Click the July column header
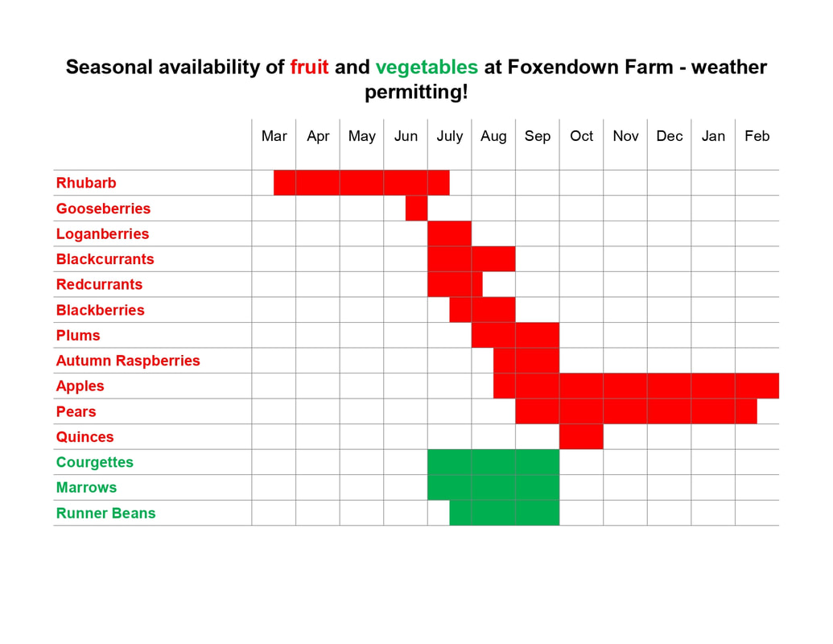 point(449,137)
